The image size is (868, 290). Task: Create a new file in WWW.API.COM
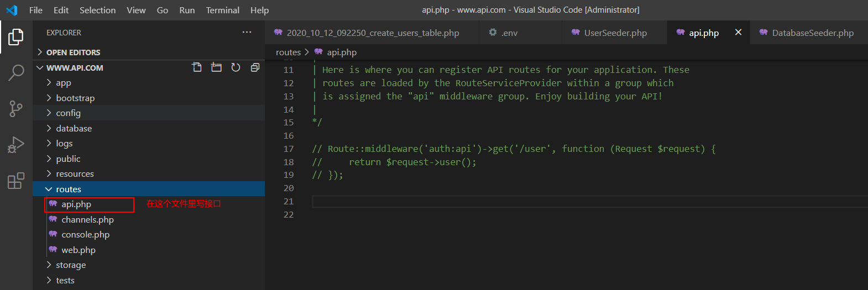(x=197, y=67)
